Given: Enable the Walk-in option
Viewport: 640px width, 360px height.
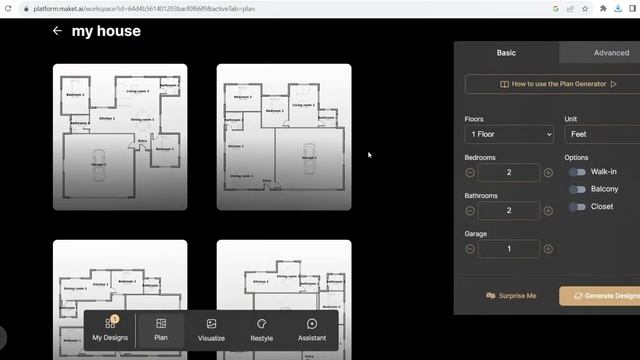Looking at the screenshot, I should (577, 172).
